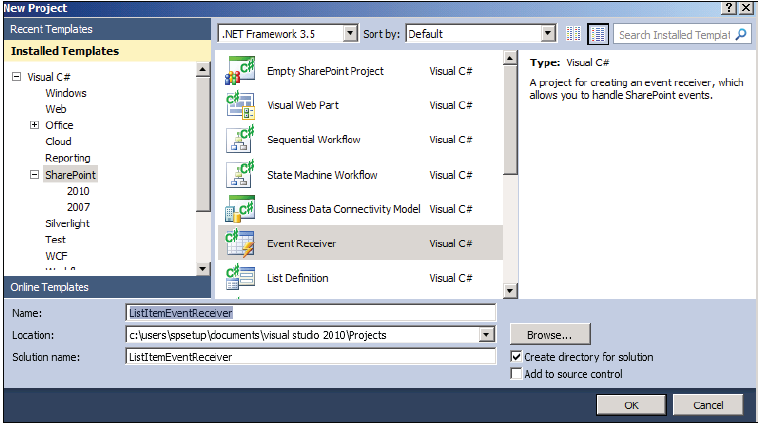Select Test in the template tree
Image resolution: width=758 pixels, height=425 pixels.
click(x=55, y=239)
